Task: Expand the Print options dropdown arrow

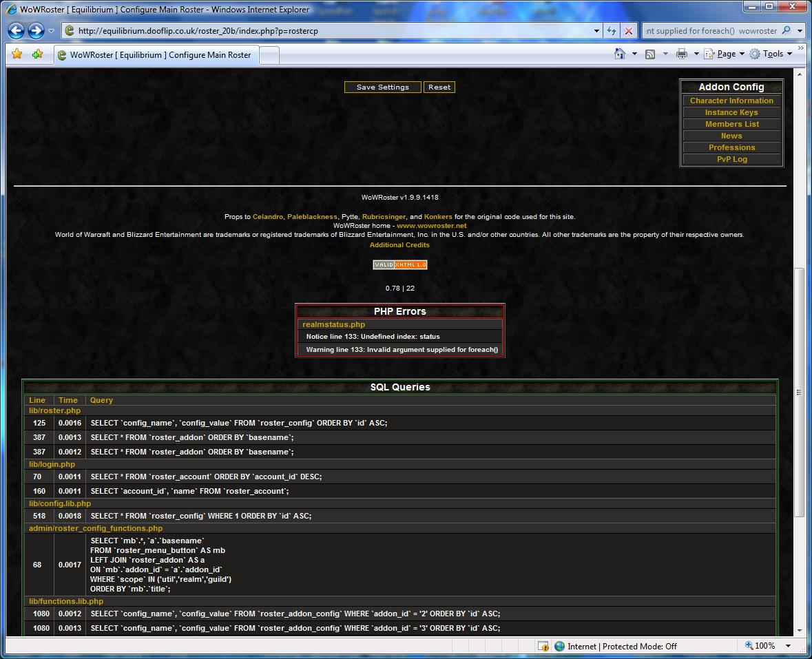Action: click(696, 54)
